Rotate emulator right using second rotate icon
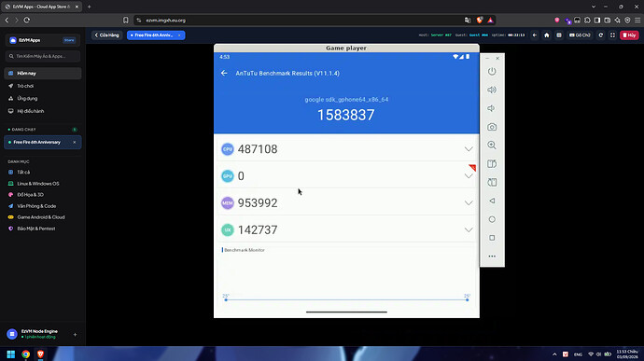This screenshot has width=644, height=361. point(492,182)
